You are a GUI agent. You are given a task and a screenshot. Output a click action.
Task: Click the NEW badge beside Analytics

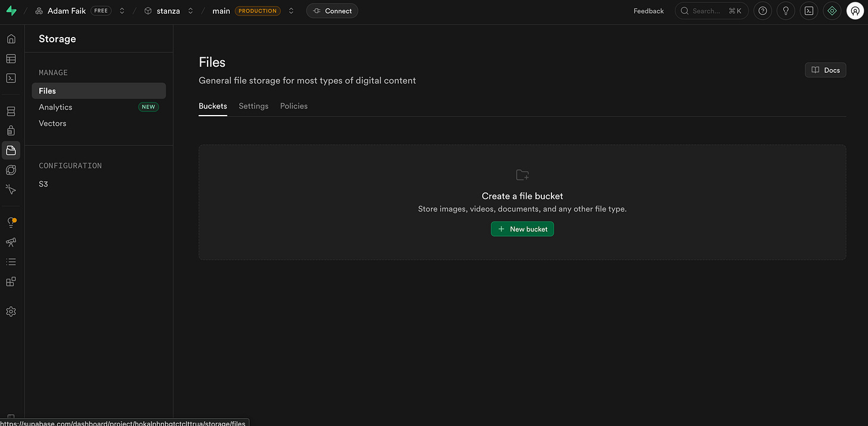tap(148, 107)
